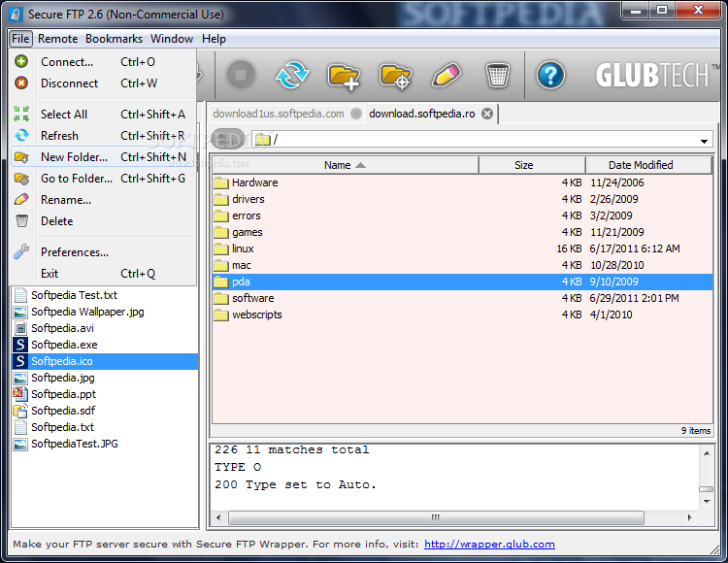
Task: Click the grayed Stop toolbar button
Action: [x=241, y=75]
